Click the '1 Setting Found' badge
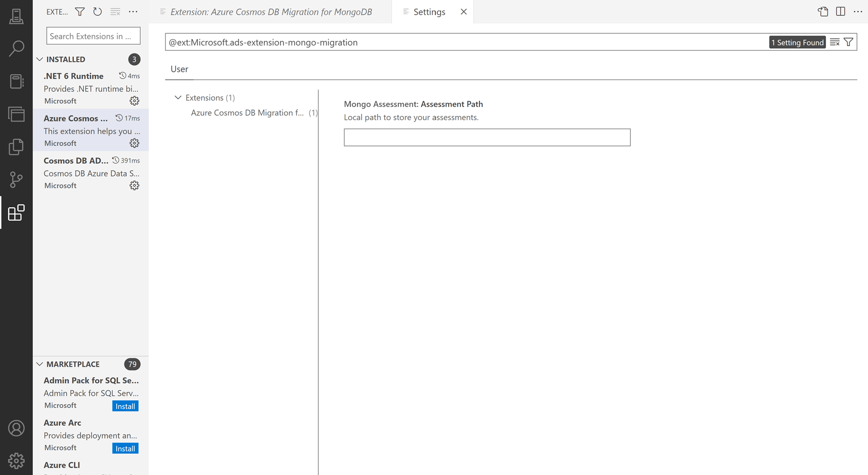This screenshot has width=868, height=475. pyautogui.click(x=798, y=42)
